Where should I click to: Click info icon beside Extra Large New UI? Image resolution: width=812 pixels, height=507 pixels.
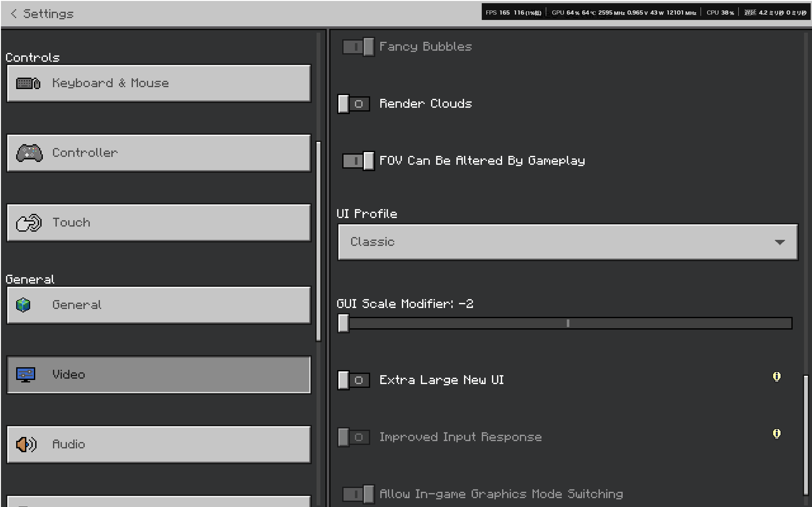[776, 376]
